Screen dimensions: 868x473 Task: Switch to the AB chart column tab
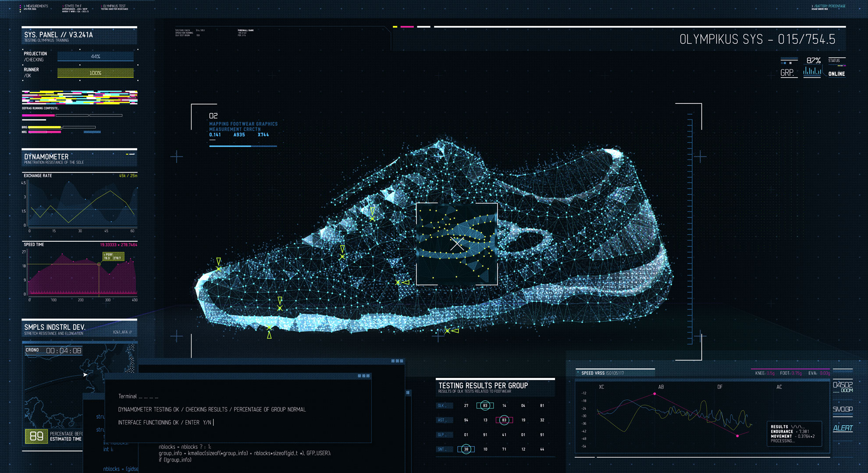click(x=661, y=387)
